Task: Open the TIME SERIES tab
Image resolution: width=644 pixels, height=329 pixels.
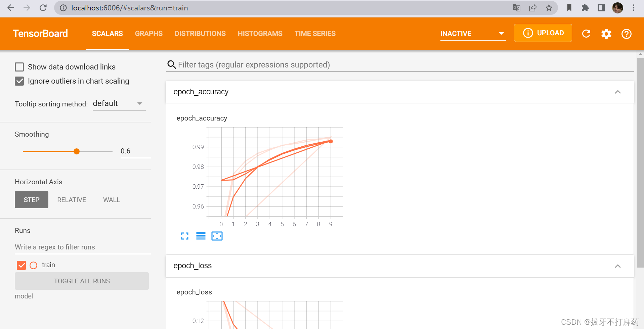Action: pyautogui.click(x=315, y=34)
